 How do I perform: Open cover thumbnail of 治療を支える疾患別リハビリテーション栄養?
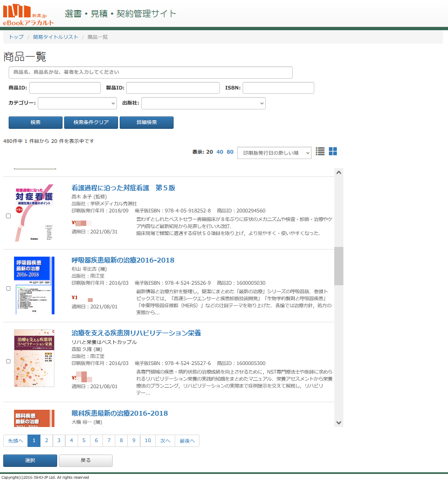pyautogui.click(x=34, y=358)
